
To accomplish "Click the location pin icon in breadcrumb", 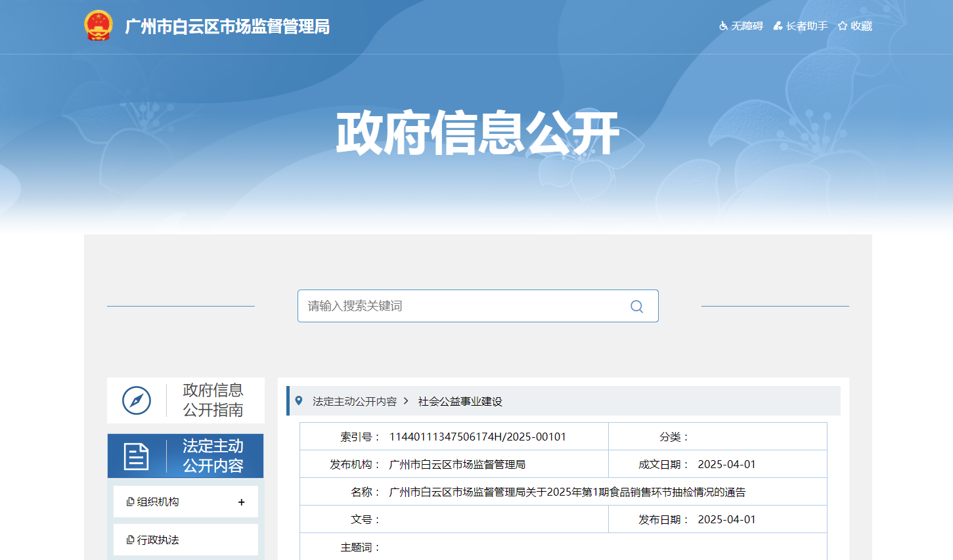I will pyautogui.click(x=299, y=400).
